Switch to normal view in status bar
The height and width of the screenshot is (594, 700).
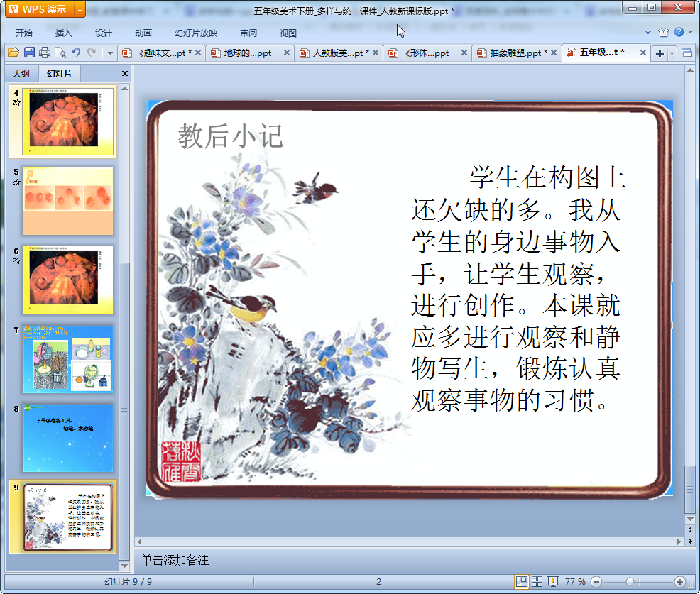[521, 581]
